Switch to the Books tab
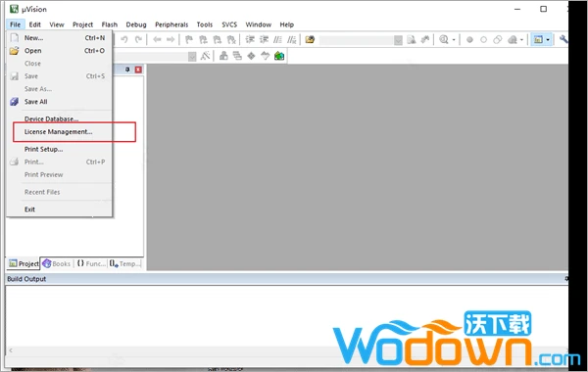588x372 pixels. point(57,263)
